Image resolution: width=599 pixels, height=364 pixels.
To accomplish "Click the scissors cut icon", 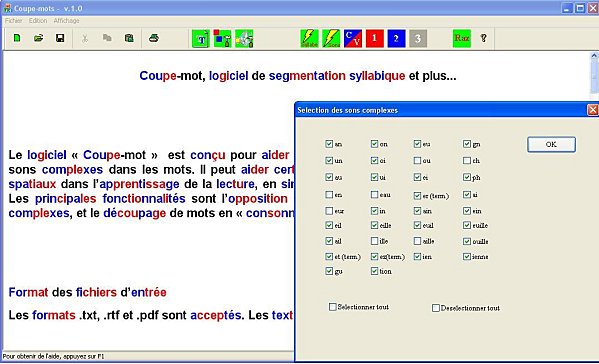I will point(85,38).
